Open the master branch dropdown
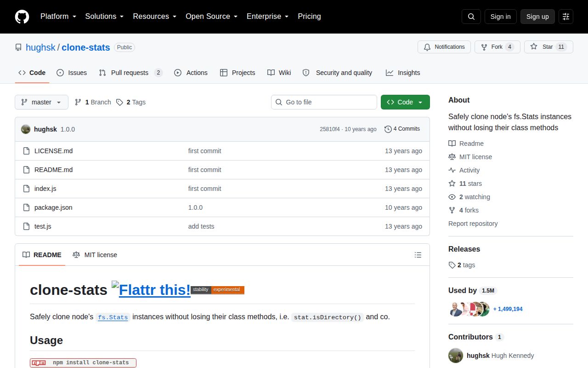The image size is (588, 368). pyautogui.click(x=41, y=102)
